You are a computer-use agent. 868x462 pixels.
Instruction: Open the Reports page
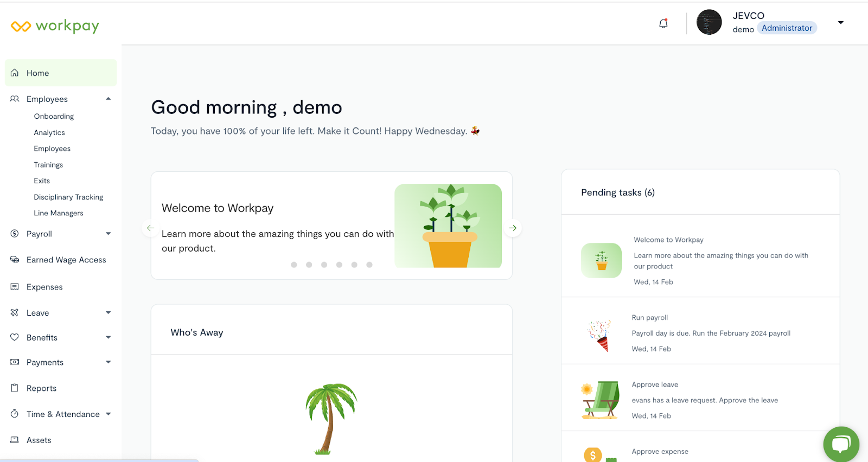click(41, 388)
